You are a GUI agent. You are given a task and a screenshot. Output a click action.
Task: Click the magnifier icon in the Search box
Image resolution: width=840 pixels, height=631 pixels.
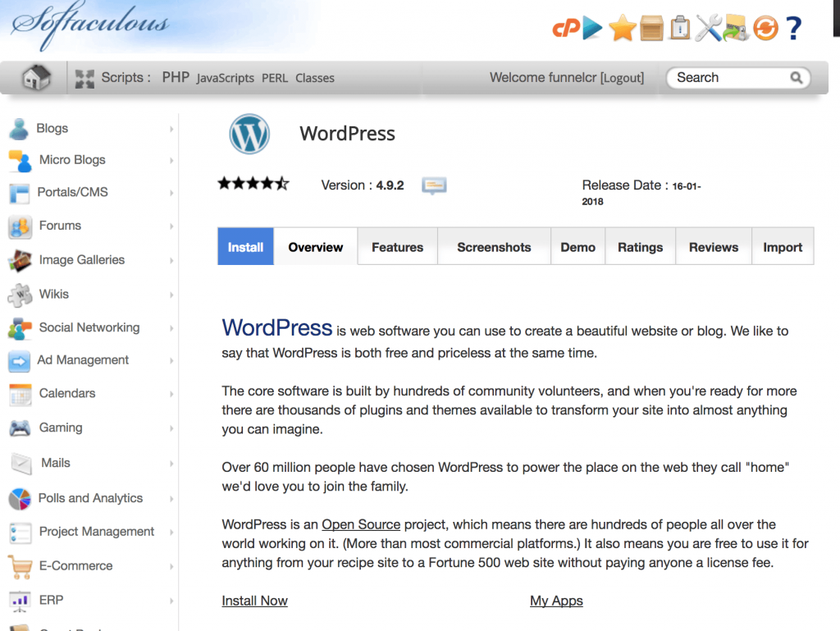(x=797, y=78)
